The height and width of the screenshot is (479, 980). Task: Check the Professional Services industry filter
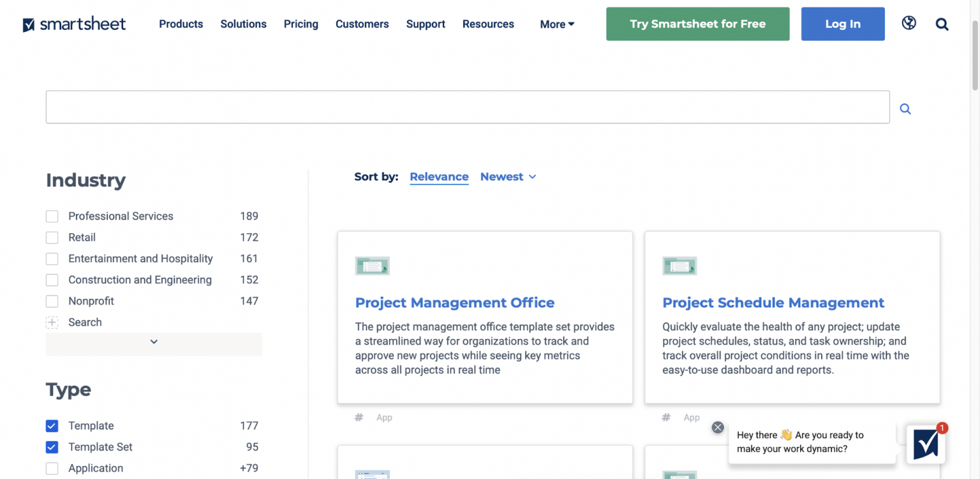coord(52,216)
